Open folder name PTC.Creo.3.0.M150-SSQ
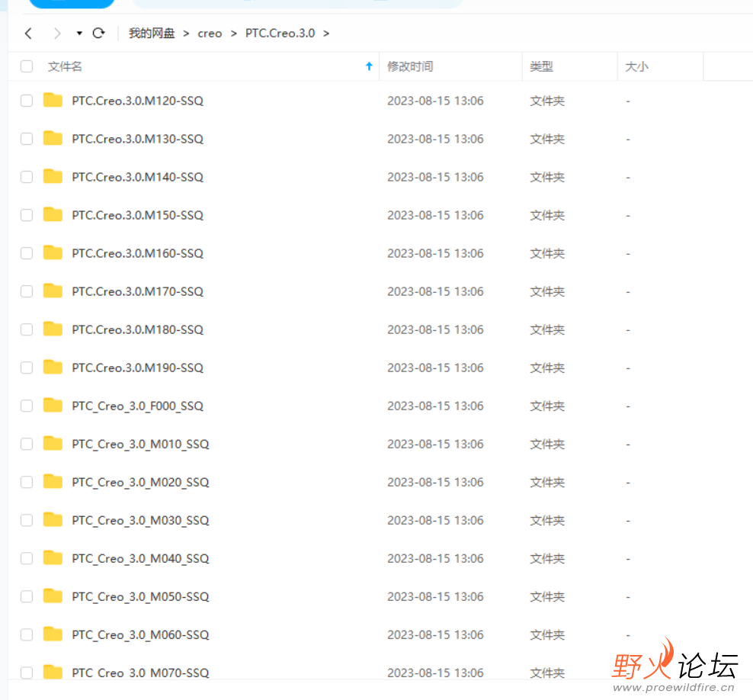753x700 pixels. pos(138,215)
